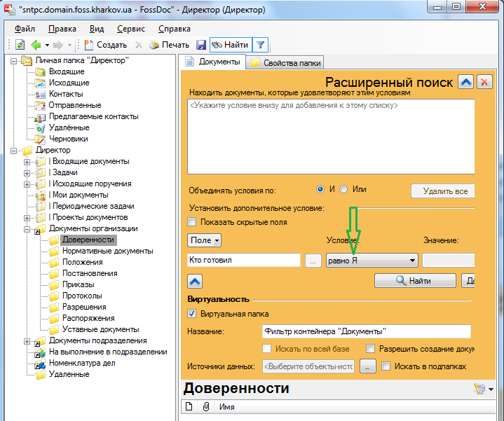Expand the Исходящие поручения node
The width and height of the screenshot is (504, 421).
[27, 184]
